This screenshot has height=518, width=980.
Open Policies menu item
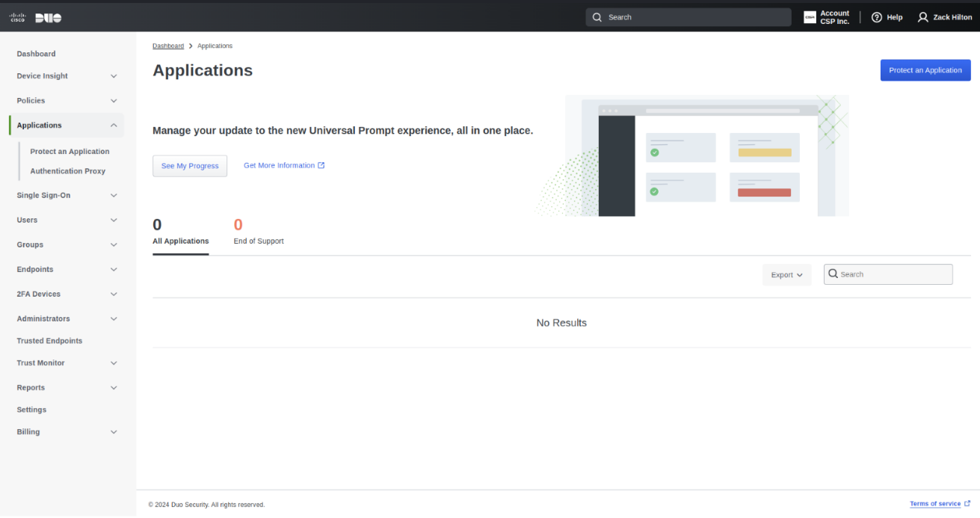pyautogui.click(x=31, y=101)
